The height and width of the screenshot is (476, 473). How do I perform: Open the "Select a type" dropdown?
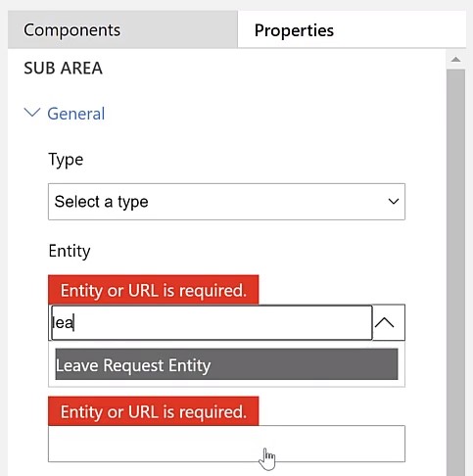click(x=226, y=202)
